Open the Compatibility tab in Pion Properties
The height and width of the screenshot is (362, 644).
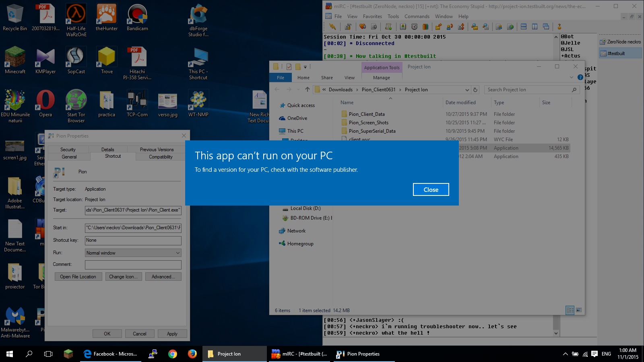coord(161,157)
